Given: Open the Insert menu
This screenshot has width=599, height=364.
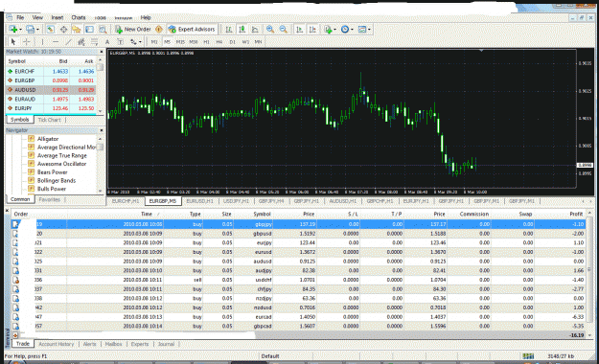Looking at the screenshot, I should coord(58,17).
